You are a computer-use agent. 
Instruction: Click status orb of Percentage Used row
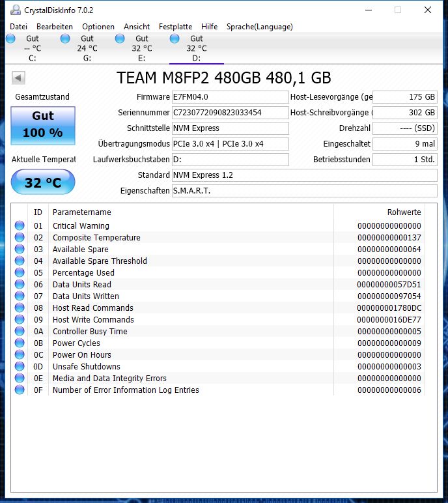(20, 272)
